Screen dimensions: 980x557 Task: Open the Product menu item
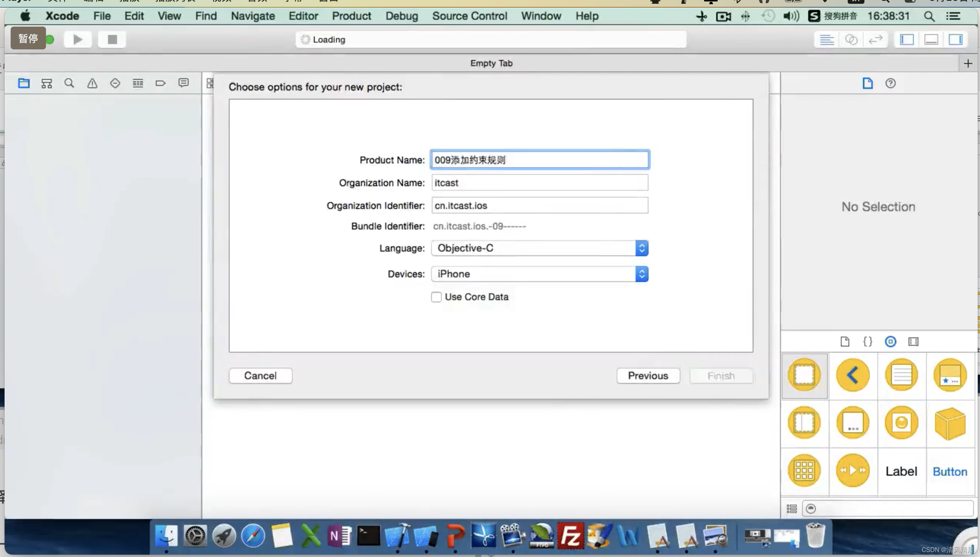pyautogui.click(x=350, y=16)
